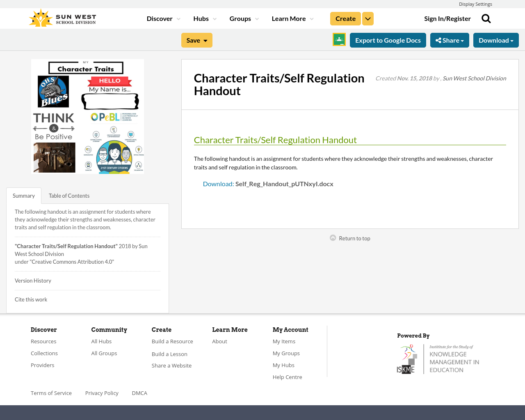Switch to the Table of Contents tab

tap(68, 195)
